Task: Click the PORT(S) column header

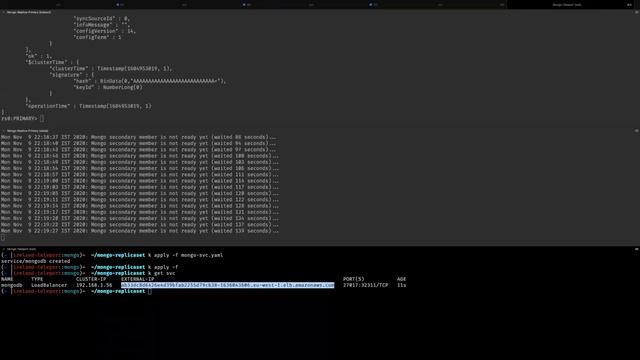Action: tap(353, 279)
